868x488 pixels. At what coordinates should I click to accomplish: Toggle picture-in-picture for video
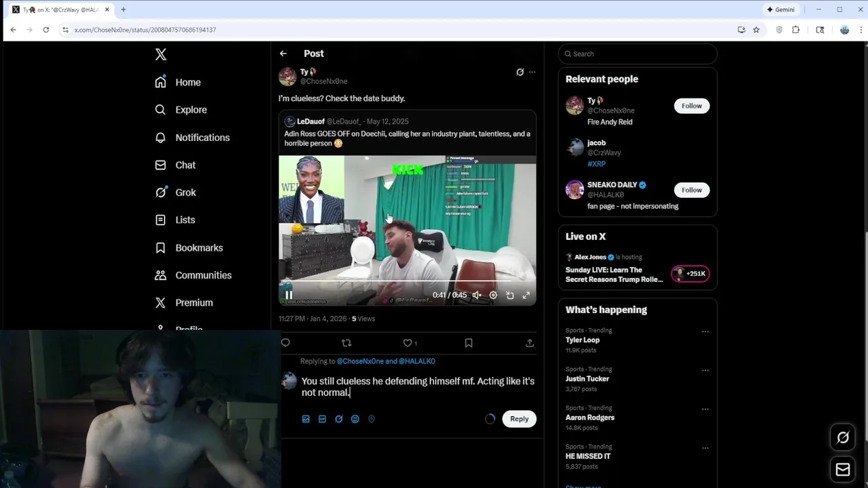510,295
